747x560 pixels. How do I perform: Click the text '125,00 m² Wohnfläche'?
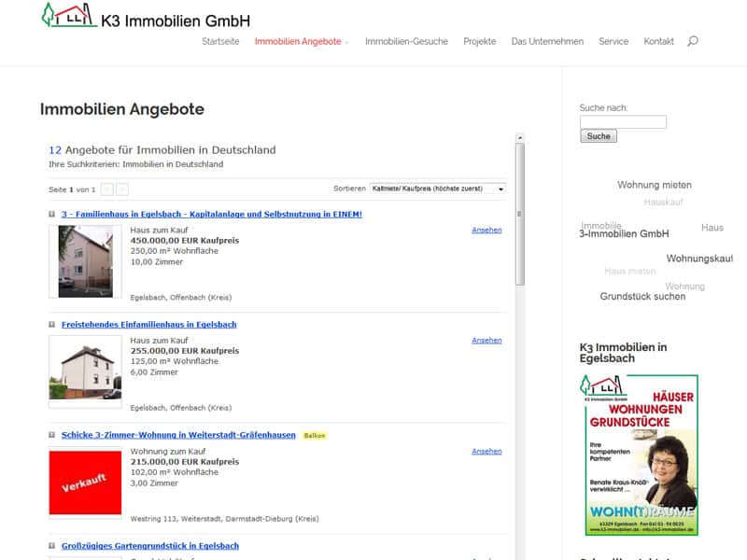click(175, 361)
